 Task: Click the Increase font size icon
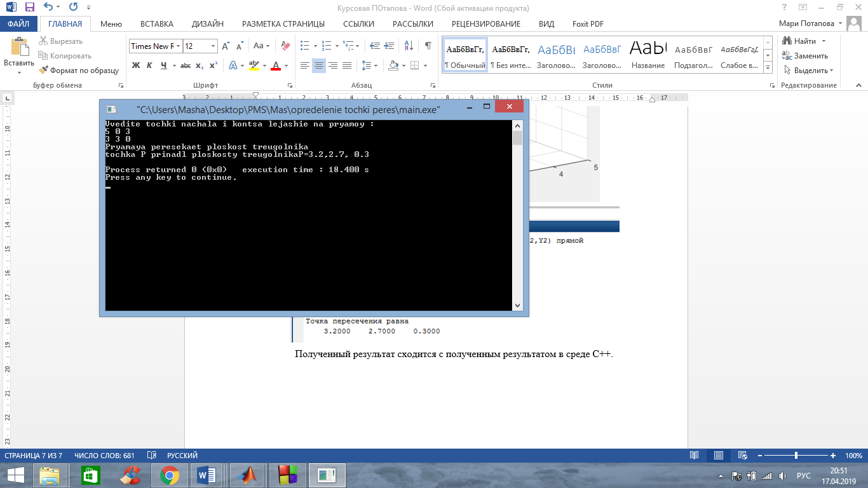(226, 46)
